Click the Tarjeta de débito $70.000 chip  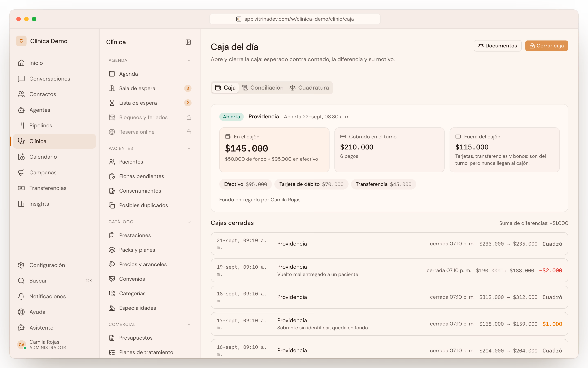tap(311, 184)
